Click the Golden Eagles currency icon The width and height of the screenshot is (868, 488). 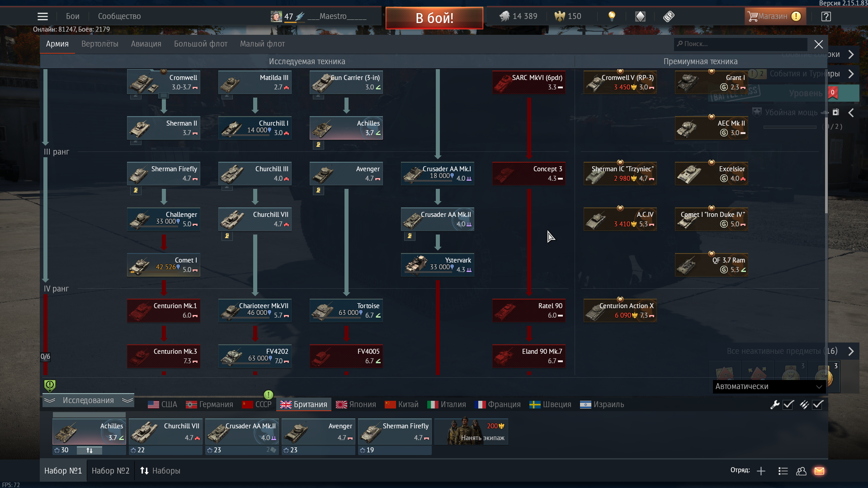tap(560, 16)
